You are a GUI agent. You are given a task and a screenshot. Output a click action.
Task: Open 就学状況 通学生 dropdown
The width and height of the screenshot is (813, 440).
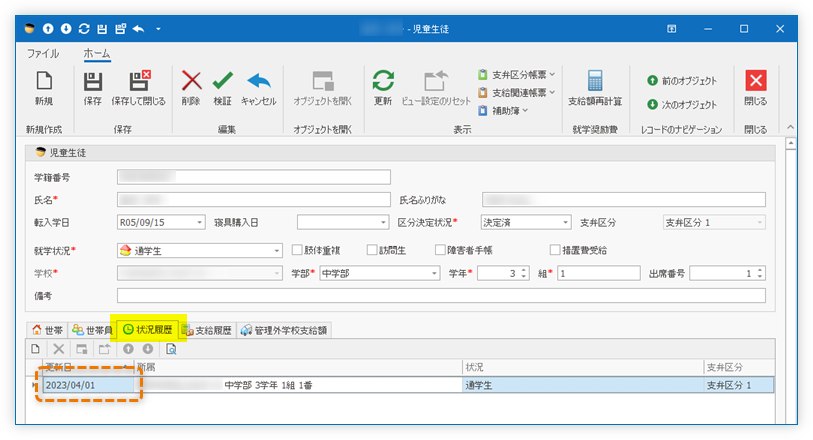point(276,251)
